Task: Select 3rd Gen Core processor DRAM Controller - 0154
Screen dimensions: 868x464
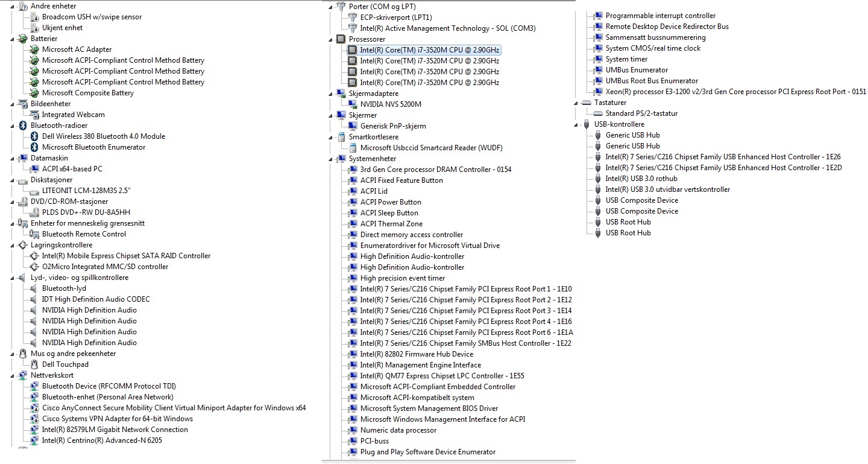Action: click(x=436, y=170)
